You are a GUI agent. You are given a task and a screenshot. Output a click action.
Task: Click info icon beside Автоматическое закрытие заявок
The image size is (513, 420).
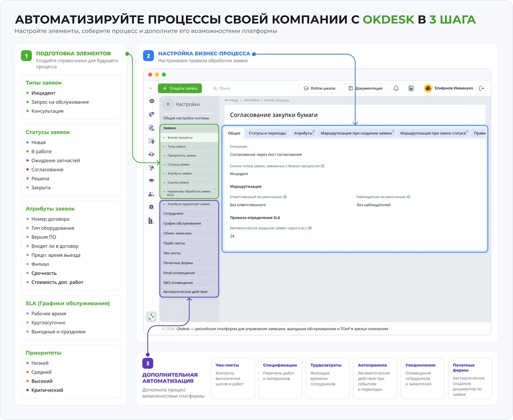click(310, 228)
